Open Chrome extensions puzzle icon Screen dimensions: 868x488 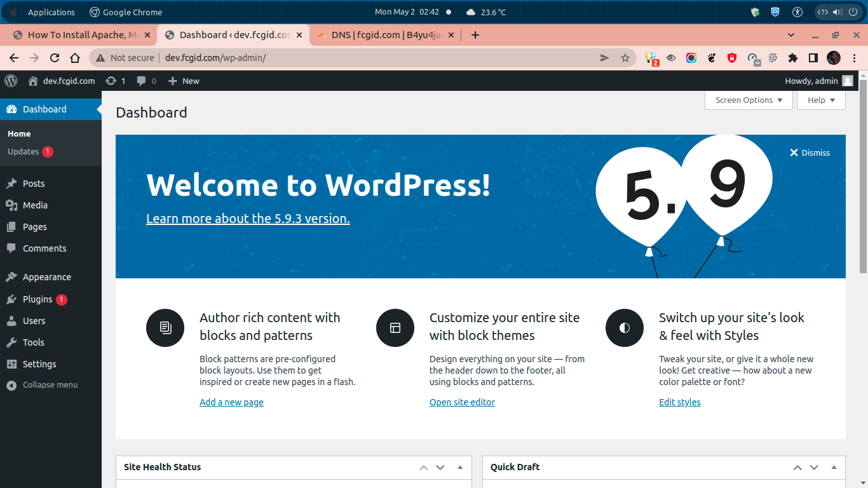(x=792, y=58)
